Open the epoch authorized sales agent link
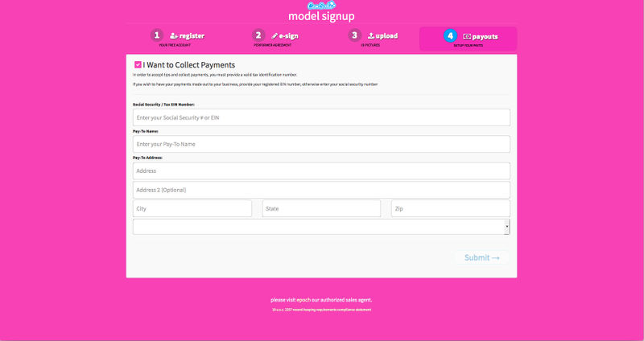This screenshot has width=644, height=341. coord(321,300)
